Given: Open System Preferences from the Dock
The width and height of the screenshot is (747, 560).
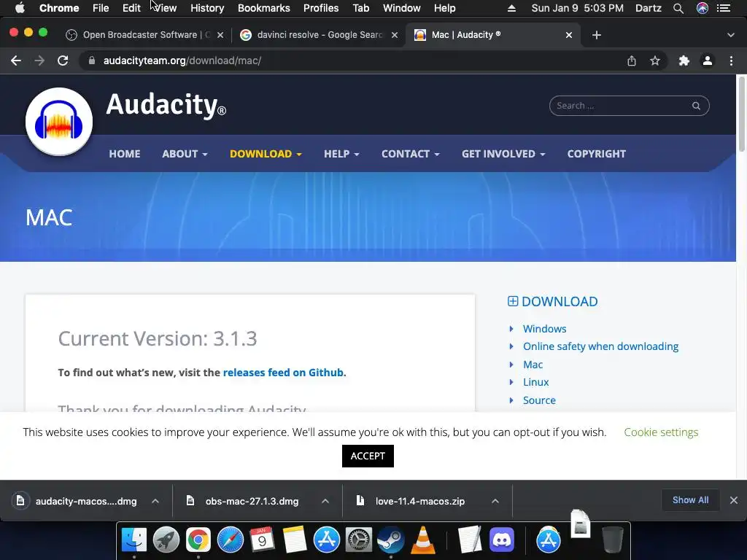Looking at the screenshot, I should click(x=358, y=540).
